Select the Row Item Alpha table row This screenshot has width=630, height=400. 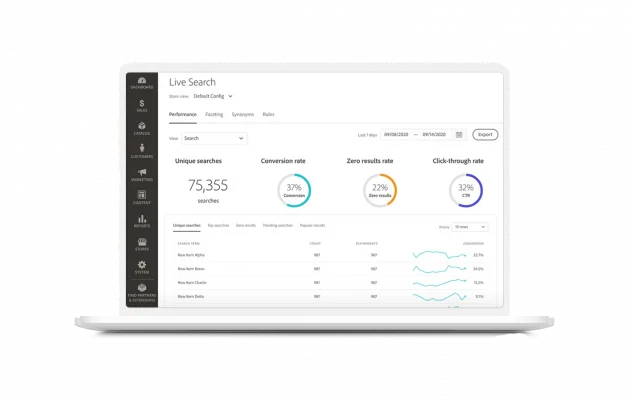[x=191, y=255]
